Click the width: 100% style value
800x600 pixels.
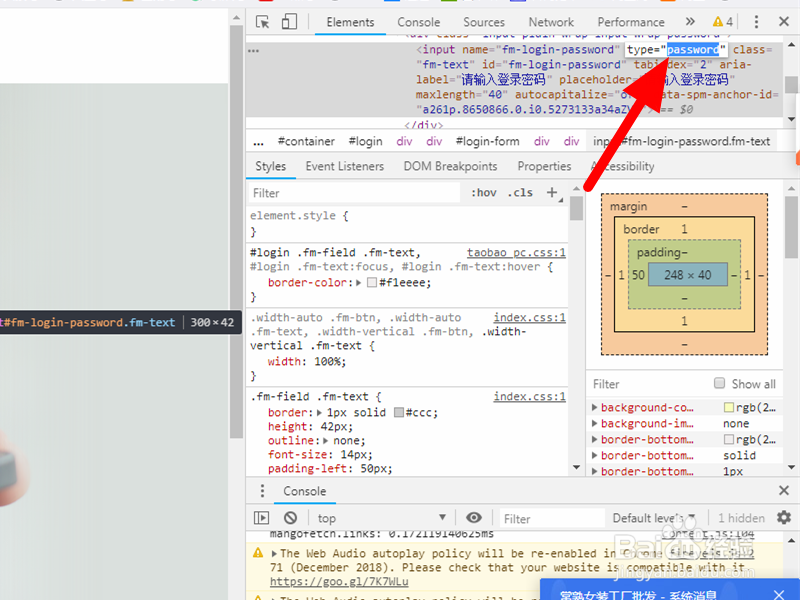click(x=330, y=362)
